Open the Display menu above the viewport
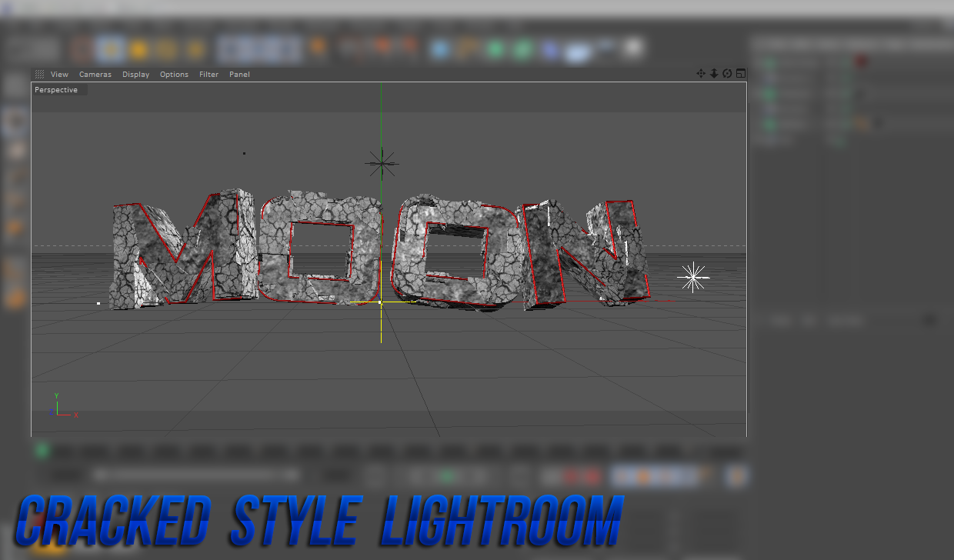 tap(135, 74)
